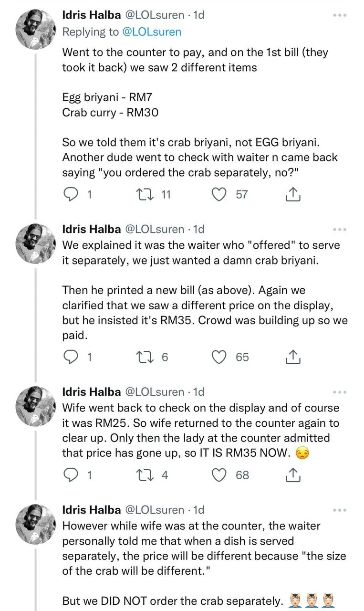Retweet the tweet with 11 retweets
The width and height of the screenshot is (364, 611).
pos(143,194)
